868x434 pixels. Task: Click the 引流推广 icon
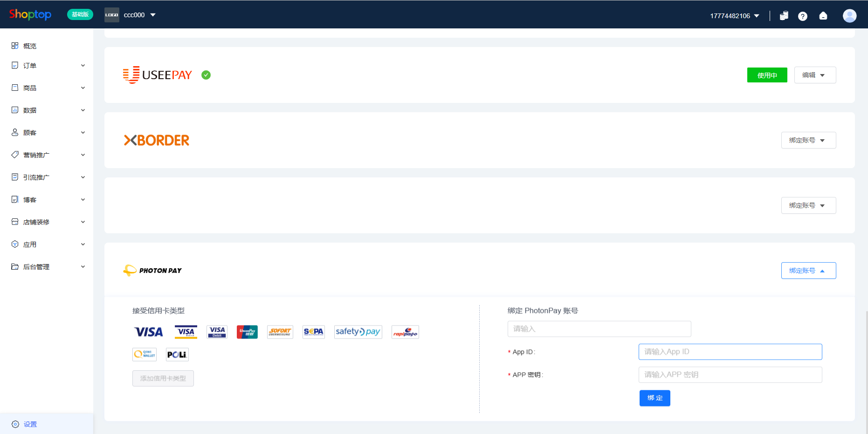[x=15, y=177]
